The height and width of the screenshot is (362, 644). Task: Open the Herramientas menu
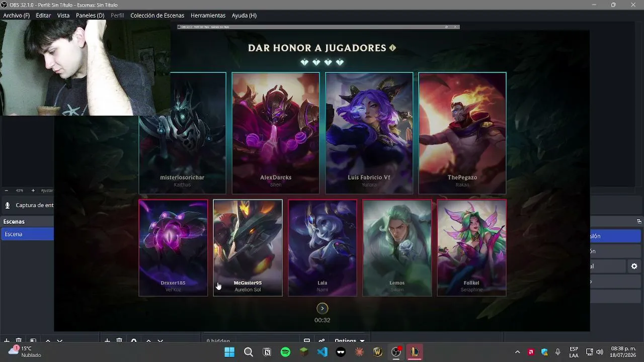208,16
